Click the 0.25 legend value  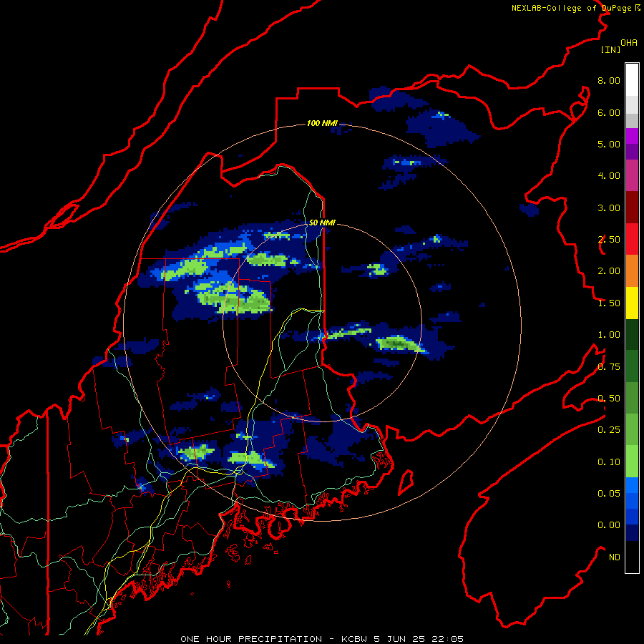point(609,430)
